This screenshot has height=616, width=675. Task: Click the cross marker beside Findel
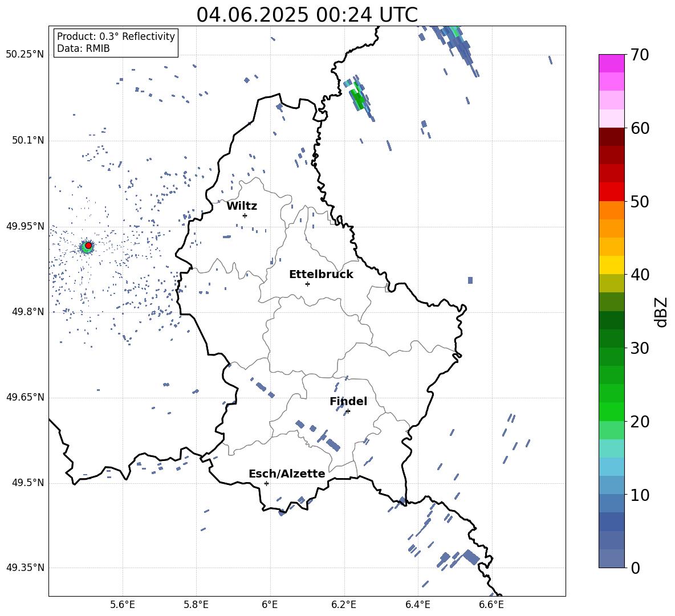pyautogui.click(x=348, y=411)
